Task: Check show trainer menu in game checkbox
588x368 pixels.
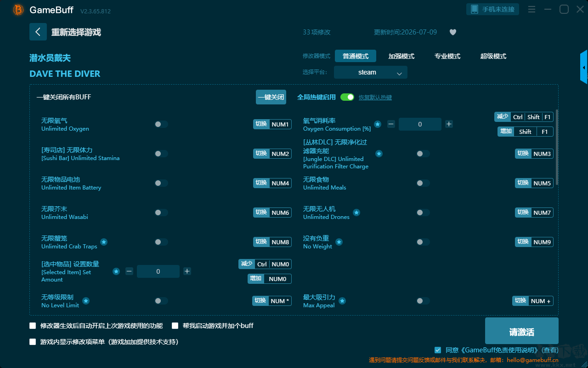Action: coord(33,342)
